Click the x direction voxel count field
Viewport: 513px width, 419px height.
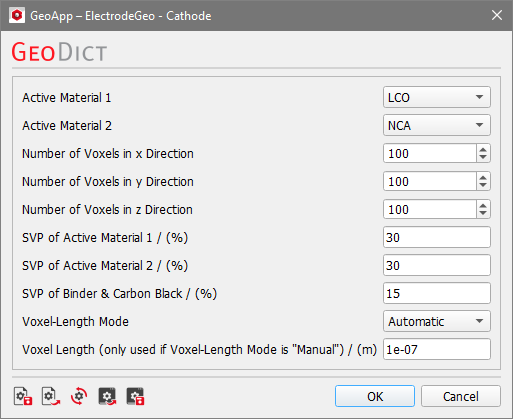[430, 153]
